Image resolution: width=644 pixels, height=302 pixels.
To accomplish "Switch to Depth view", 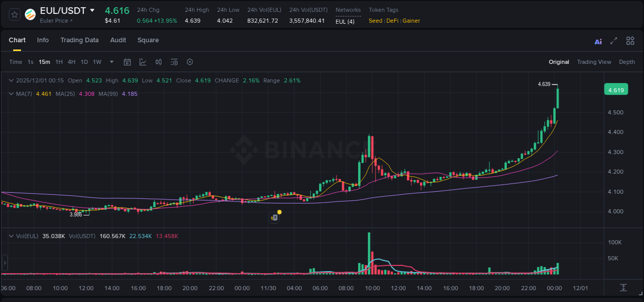I will [627, 62].
